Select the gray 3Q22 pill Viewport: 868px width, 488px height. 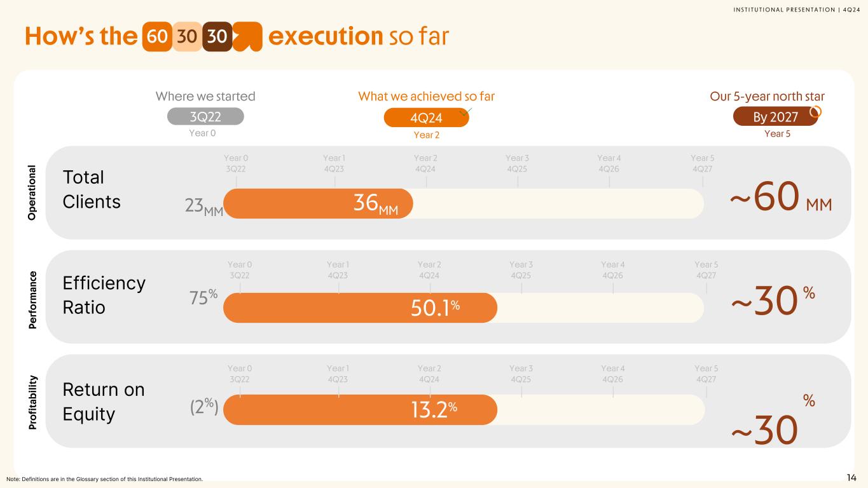point(205,116)
